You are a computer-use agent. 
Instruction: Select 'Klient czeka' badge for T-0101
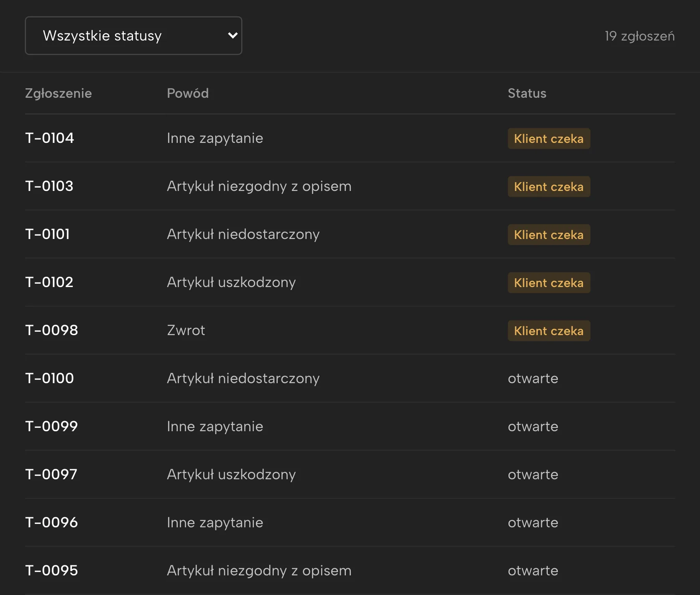[549, 234]
